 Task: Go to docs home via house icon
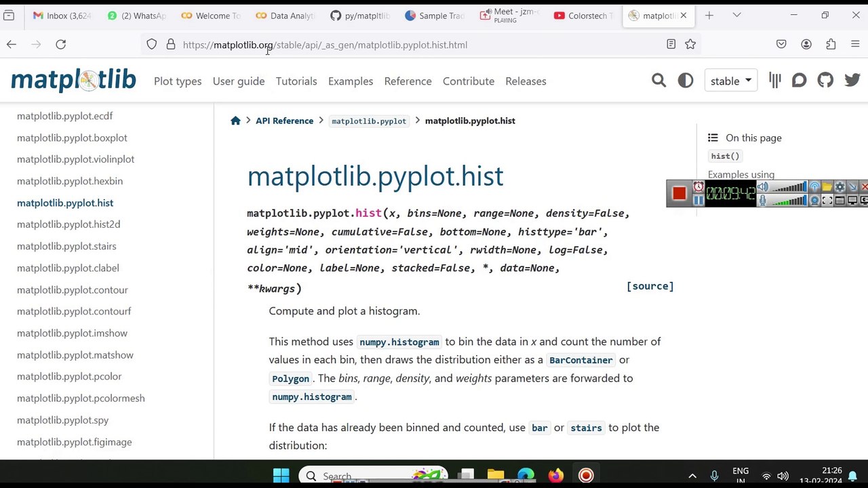[235, 121]
